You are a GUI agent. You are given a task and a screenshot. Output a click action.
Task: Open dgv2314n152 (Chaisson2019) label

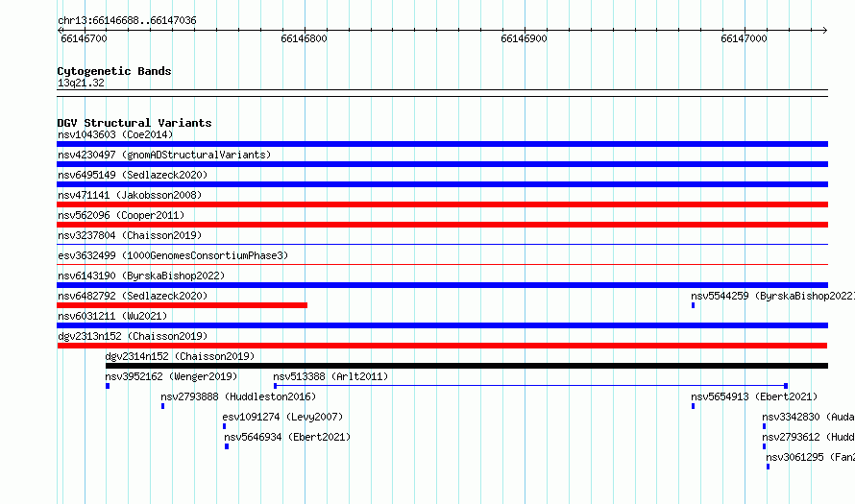pos(180,356)
